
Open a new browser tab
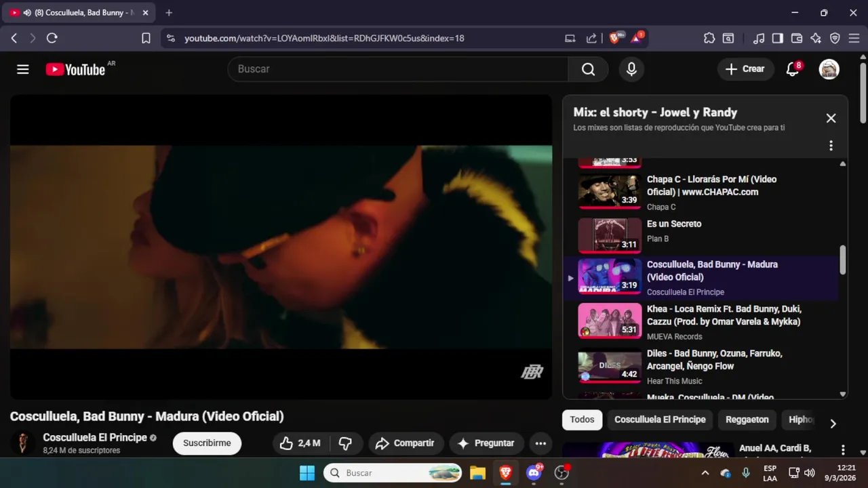pyautogui.click(x=169, y=13)
